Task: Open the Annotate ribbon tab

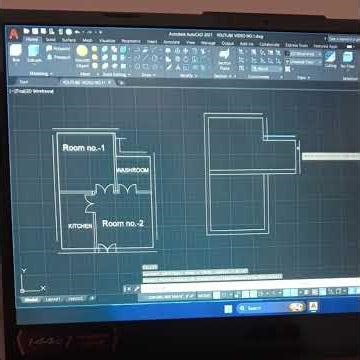Action: click(x=171, y=42)
